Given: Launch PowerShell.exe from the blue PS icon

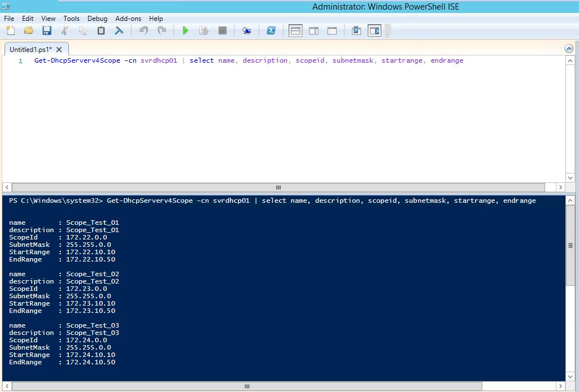Looking at the screenshot, I should (271, 31).
